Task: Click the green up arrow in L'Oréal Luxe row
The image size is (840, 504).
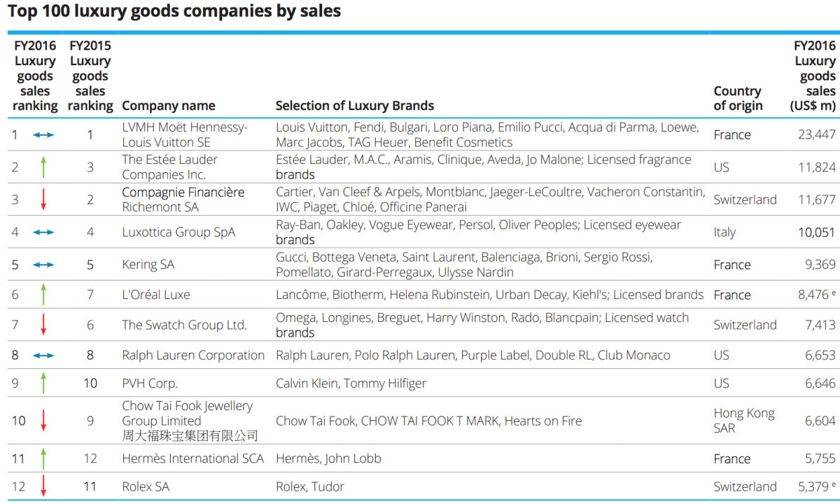Action: pyautogui.click(x=43, y=295)
